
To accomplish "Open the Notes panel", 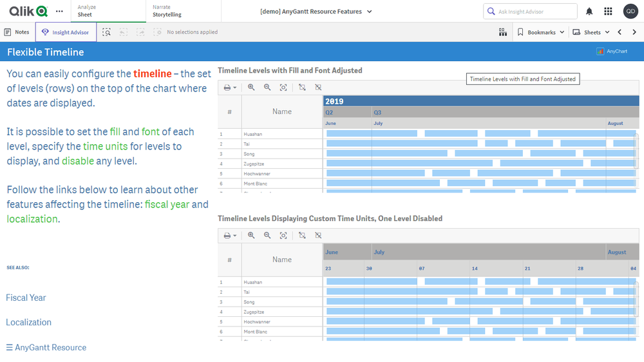I will (17, 32).
